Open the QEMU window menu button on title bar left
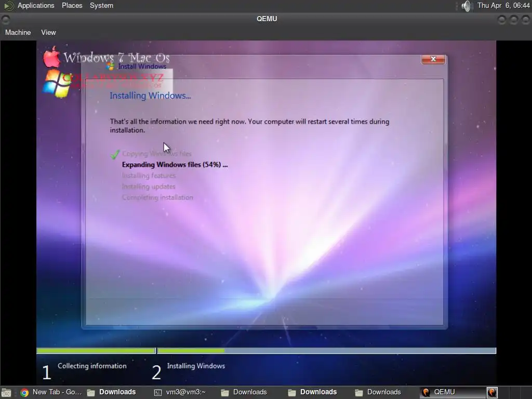Image resolution: width=532 pixels, height=399 pixels. 5,20
